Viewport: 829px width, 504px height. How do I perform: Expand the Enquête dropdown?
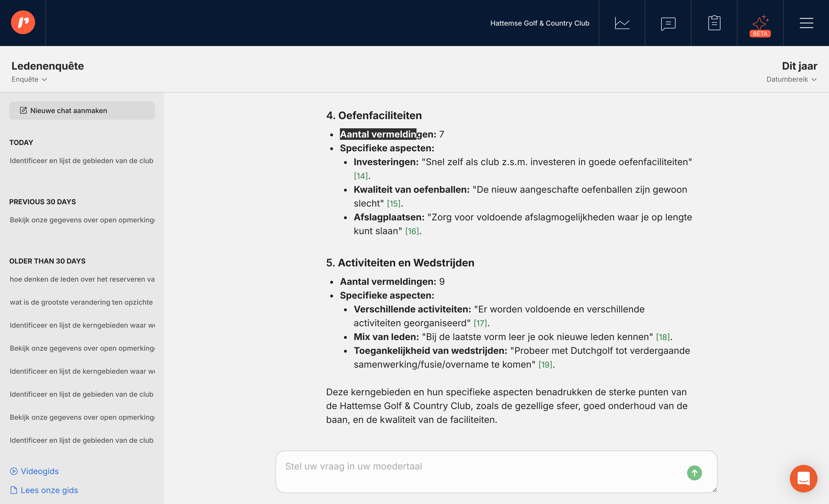tap(29, 79)
